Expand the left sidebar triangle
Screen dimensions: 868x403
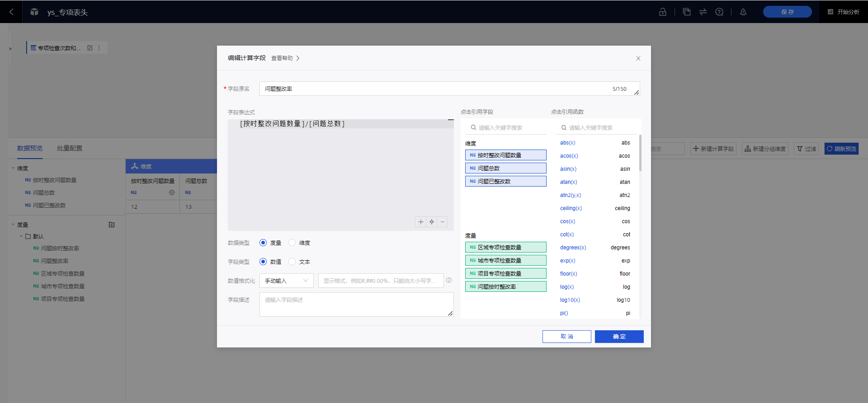tap(10, 48)
